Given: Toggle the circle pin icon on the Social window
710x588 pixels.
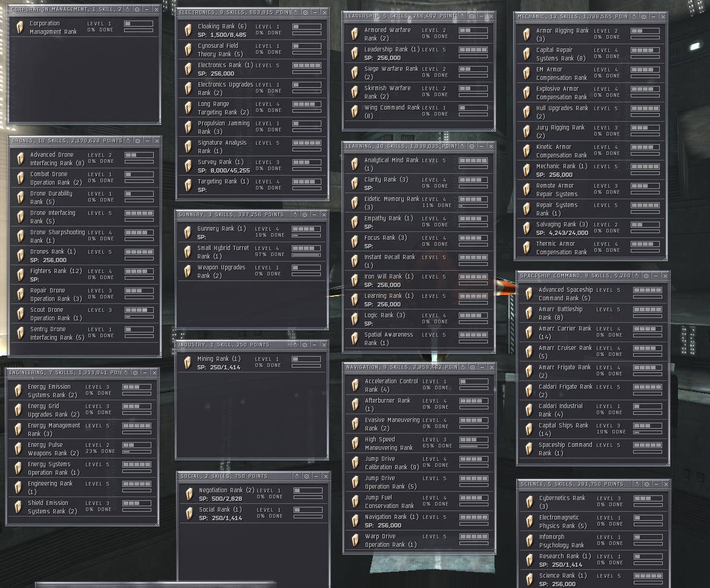Looking at the screenshot, I should [306, 476].
